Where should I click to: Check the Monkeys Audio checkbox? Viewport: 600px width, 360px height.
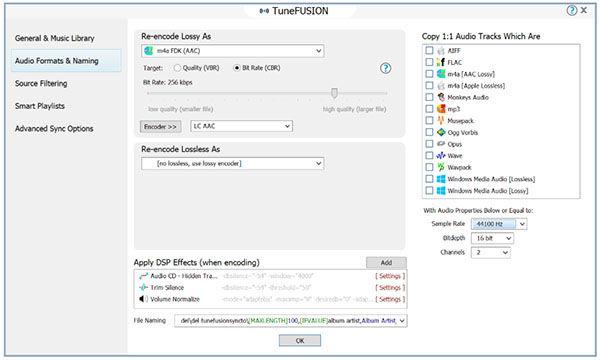click(x=429, y=97)
